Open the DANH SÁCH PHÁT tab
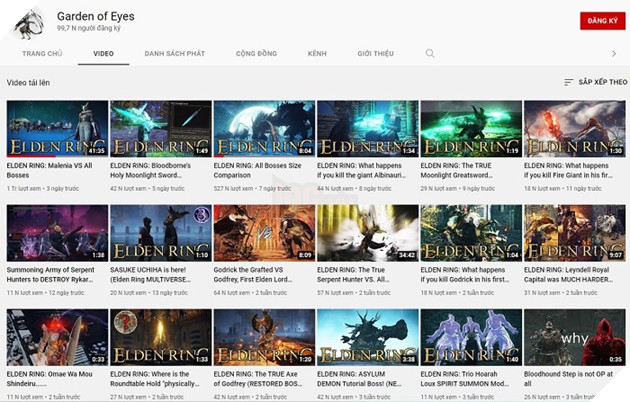The height and width of the screenshot is (402, 630). [175, 53]
